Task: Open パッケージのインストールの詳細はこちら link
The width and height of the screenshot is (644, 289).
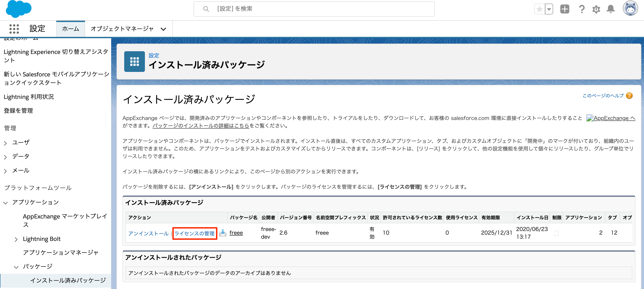Action: (x=201, y=126)
